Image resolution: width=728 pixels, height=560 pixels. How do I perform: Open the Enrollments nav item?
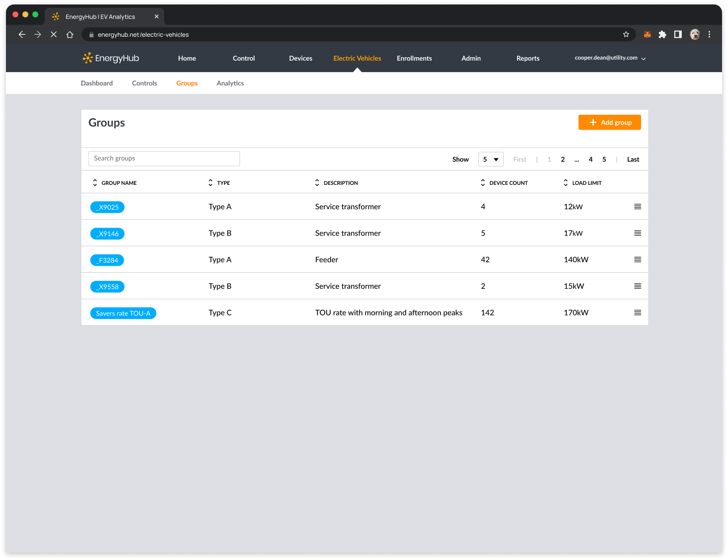414,58
